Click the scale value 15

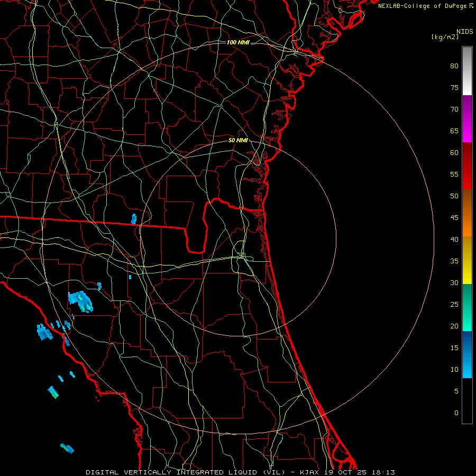click(454, 348)
